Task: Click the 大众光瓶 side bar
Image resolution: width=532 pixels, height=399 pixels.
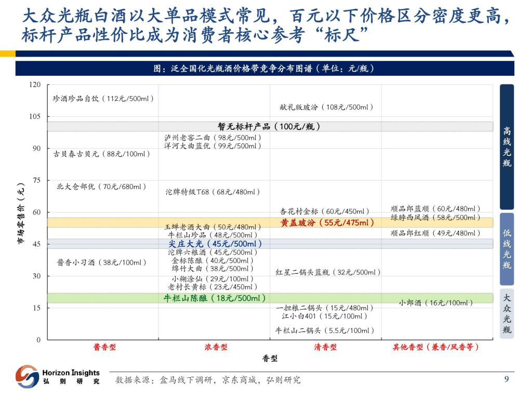Action: click(x=507, y=313)
